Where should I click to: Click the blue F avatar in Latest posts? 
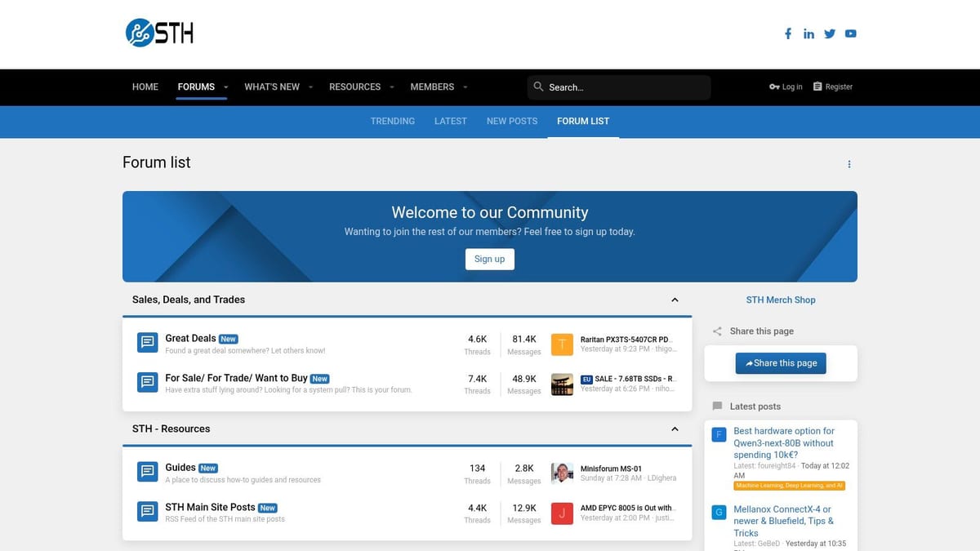(x=719, y=434)
